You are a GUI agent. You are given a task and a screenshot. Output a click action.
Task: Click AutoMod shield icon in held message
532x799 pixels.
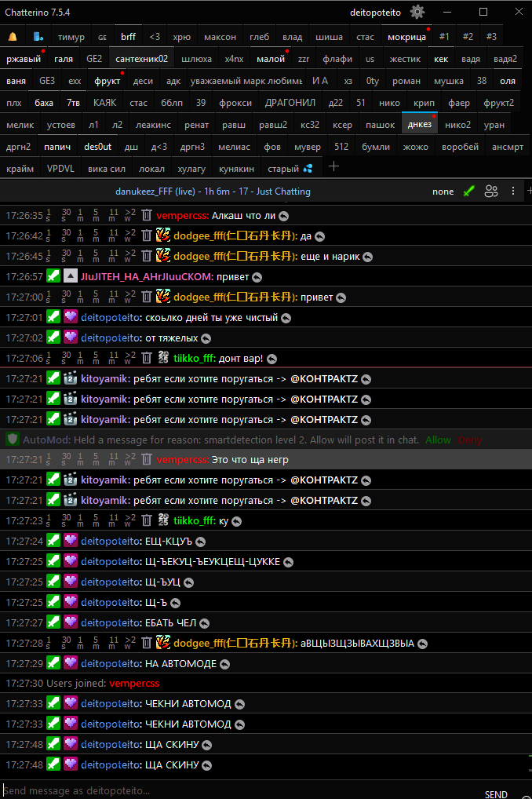pos(13,440)
